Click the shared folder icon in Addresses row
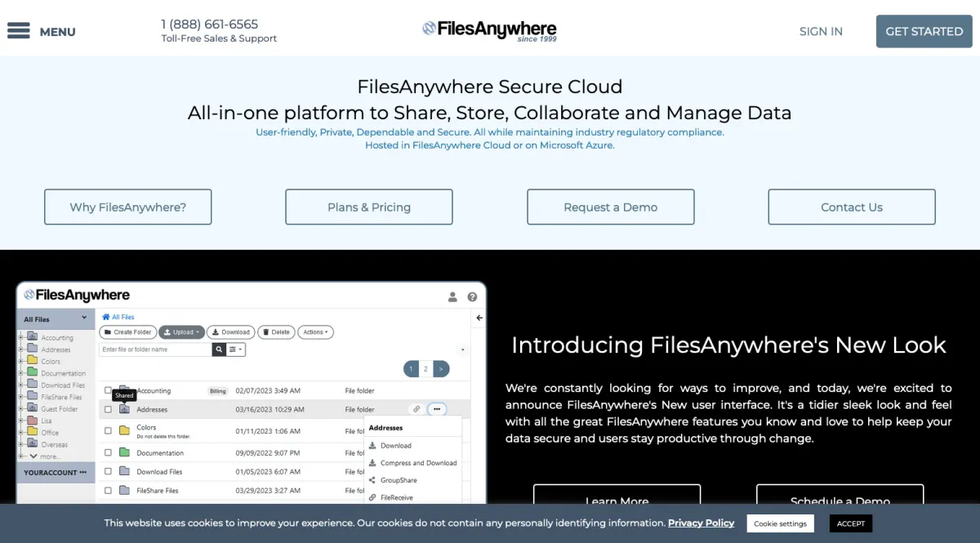980x543 pixels. point(124,409)
